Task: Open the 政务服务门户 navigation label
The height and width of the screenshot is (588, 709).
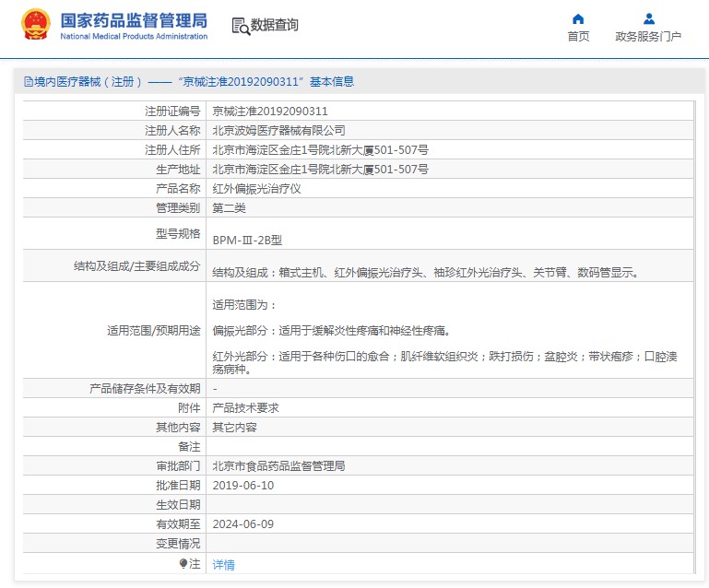Action: 648,37
